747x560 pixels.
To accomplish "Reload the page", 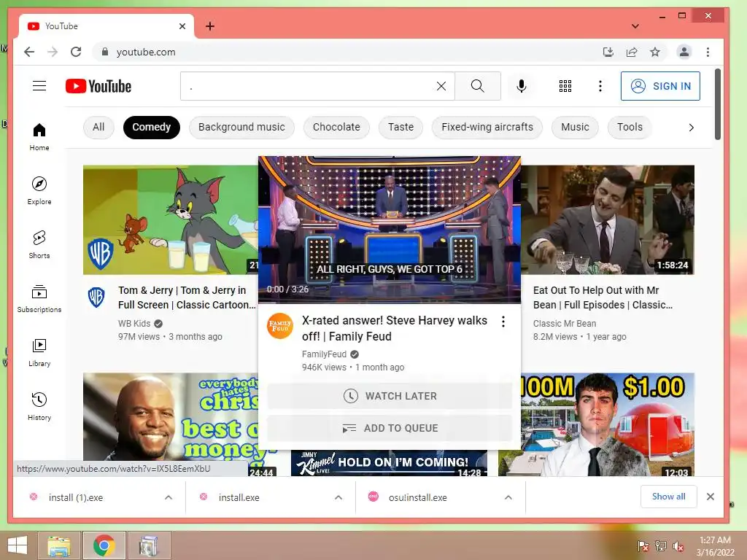I will point(76,52).
